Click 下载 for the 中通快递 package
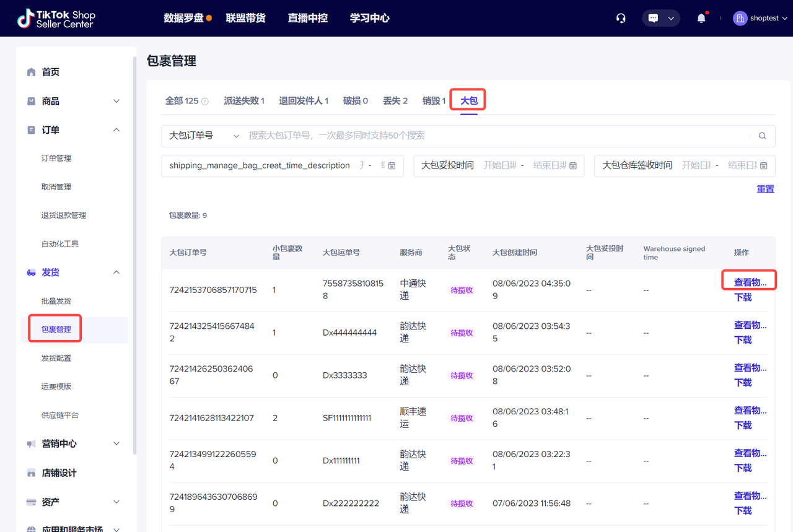Image resolution: width=793 pixels, height=532 pixels. tap(743, 297)
